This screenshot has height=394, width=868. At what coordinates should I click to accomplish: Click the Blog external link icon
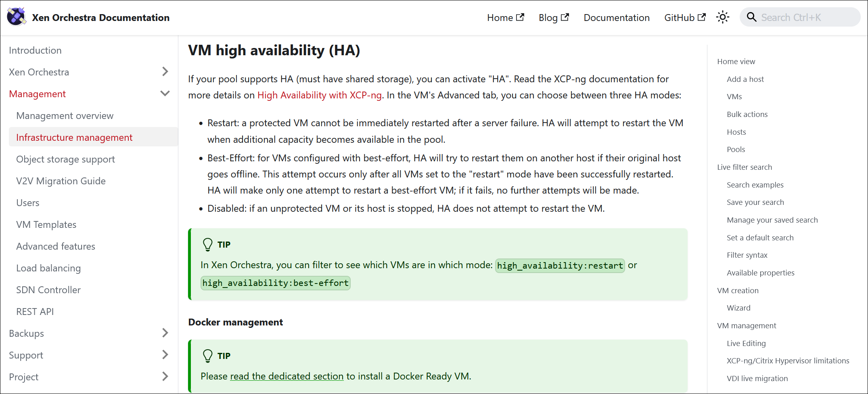565,17
